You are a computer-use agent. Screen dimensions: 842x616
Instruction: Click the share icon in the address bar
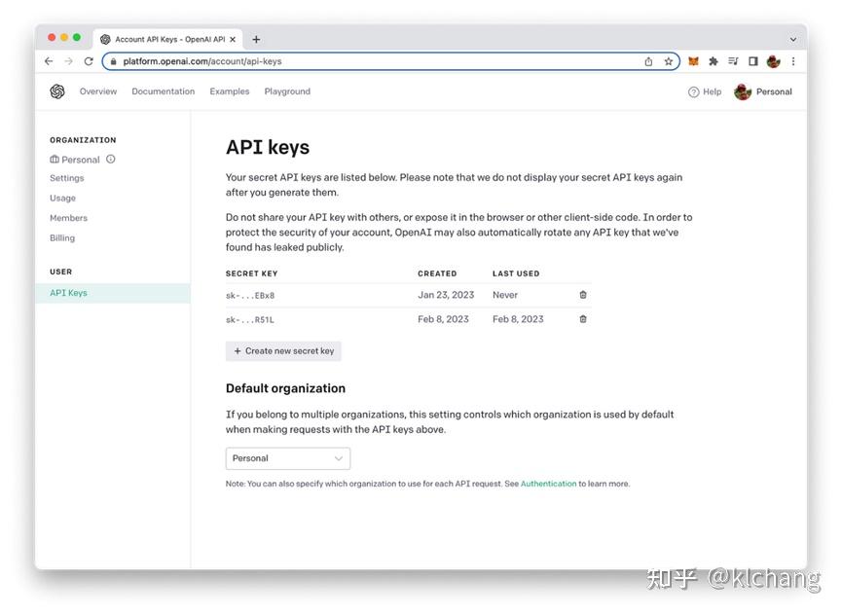(x=647, y=60)
